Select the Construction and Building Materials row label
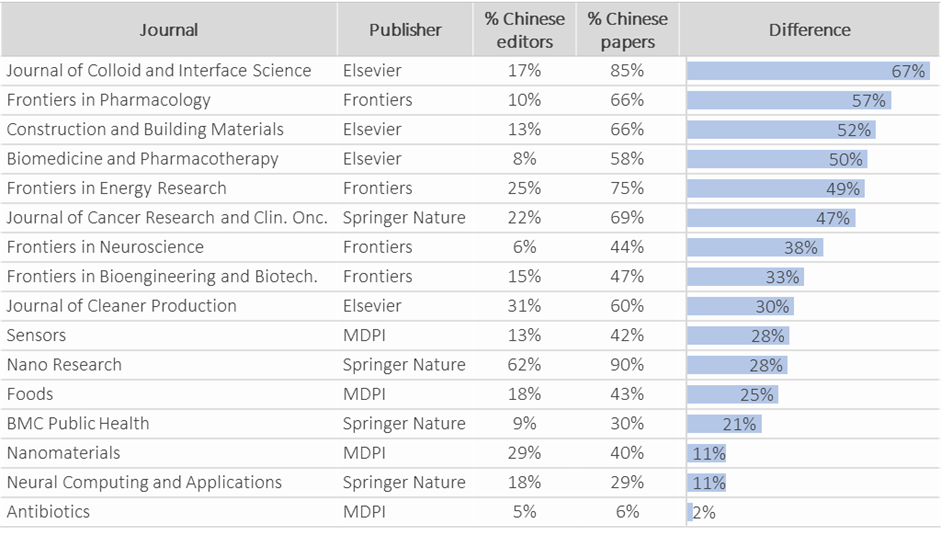This screenshot has height=535, width=941. coord(145,129)
